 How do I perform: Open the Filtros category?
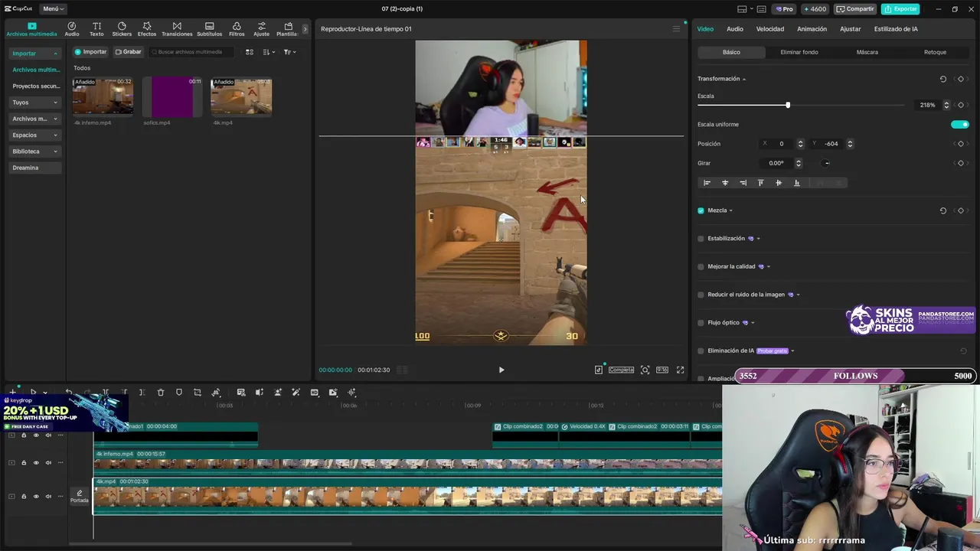point(237,29)
